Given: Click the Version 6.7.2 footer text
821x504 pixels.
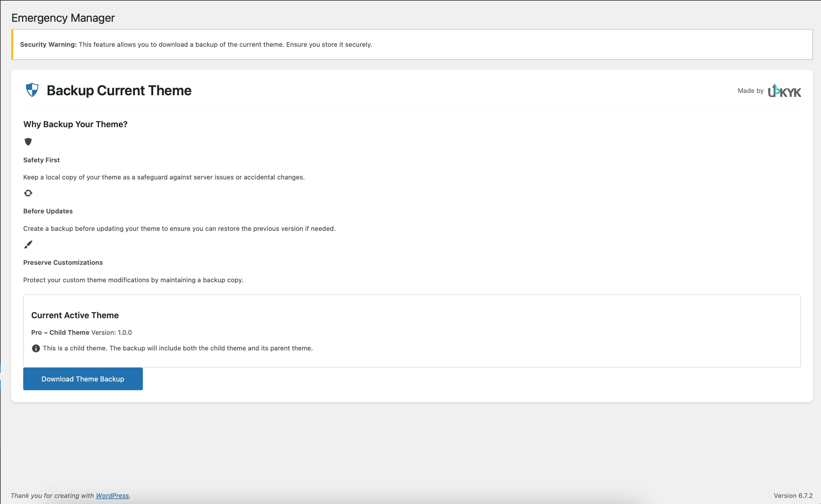Looking at the screenshot, I should (793, 496).
